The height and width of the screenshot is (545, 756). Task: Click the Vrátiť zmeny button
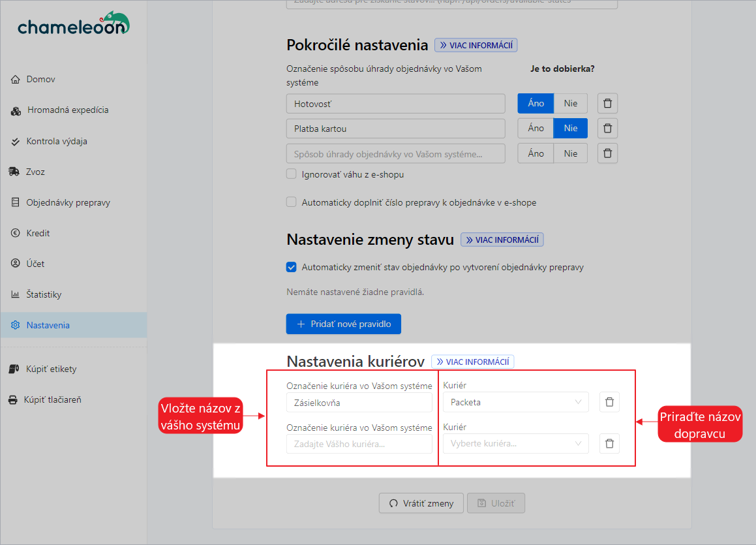(x=421, y=503)
